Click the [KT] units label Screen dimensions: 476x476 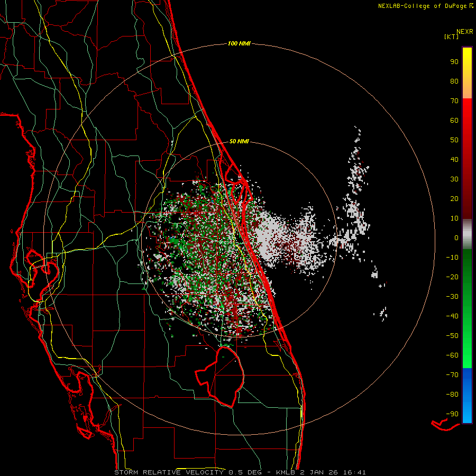click(452, 36)
